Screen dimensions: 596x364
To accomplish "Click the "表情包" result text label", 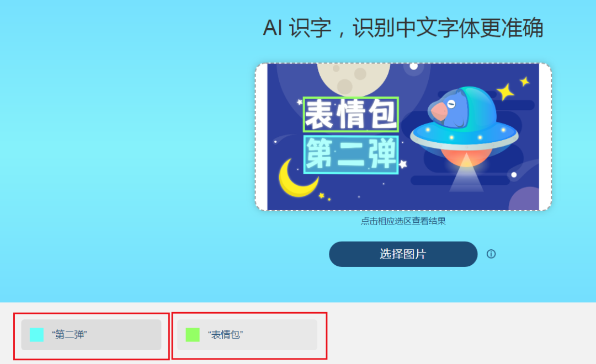I will point(225,335).
